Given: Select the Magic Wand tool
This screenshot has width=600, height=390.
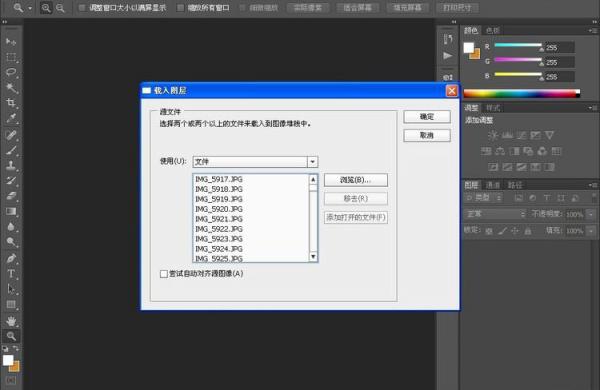Looking at the screenshot, I should (x=11, y=88).
